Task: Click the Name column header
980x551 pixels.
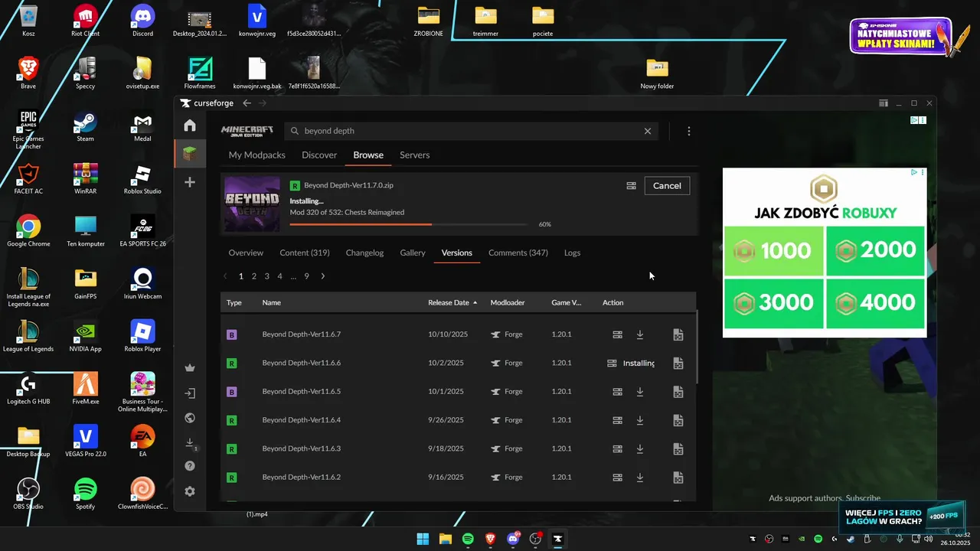Action: (x=272, y=303)
